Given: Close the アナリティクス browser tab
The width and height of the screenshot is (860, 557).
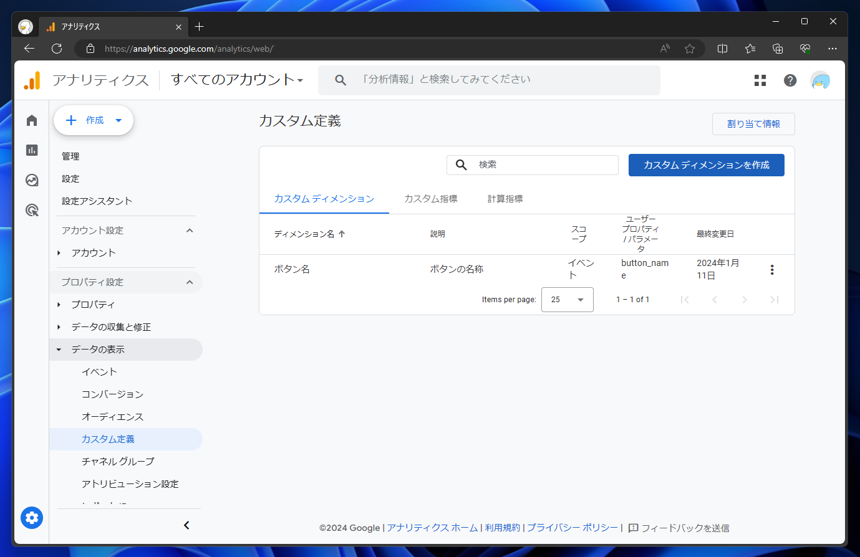Looking at the screenshot, I should 178,27.
